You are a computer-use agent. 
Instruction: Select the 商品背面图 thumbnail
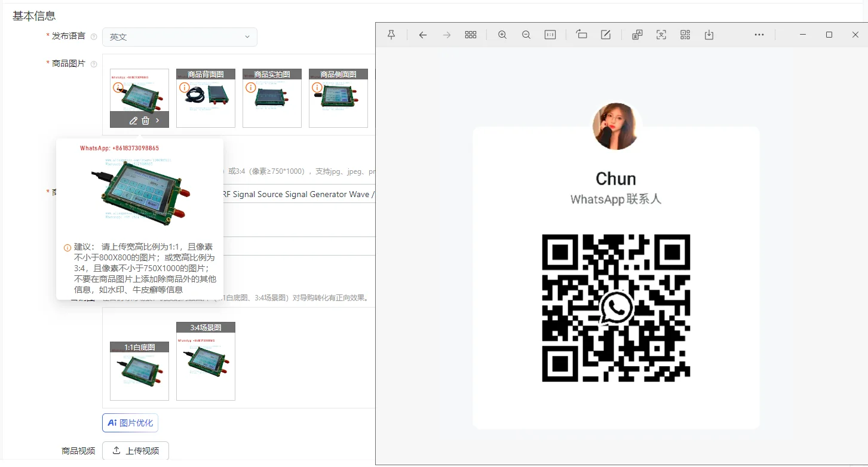(x=206, y=98)
